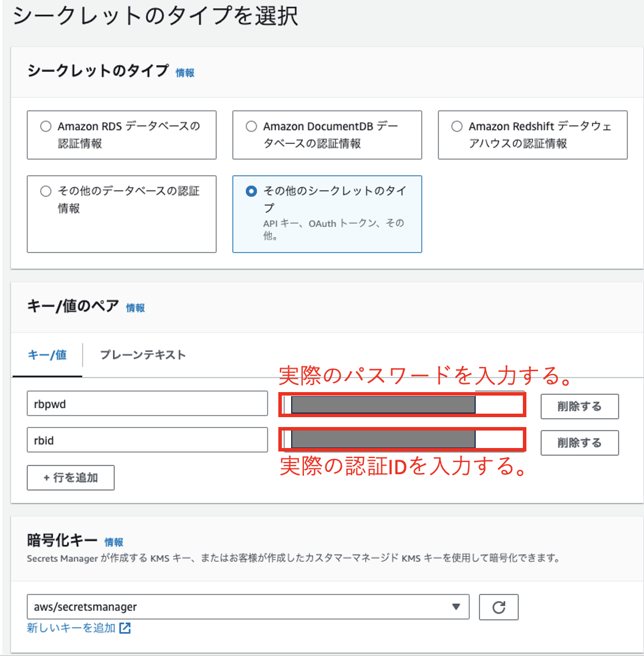Select Amazon DocumentDB データベース radio option
This screenshot has width=644, height=656.
pos(252,126)
